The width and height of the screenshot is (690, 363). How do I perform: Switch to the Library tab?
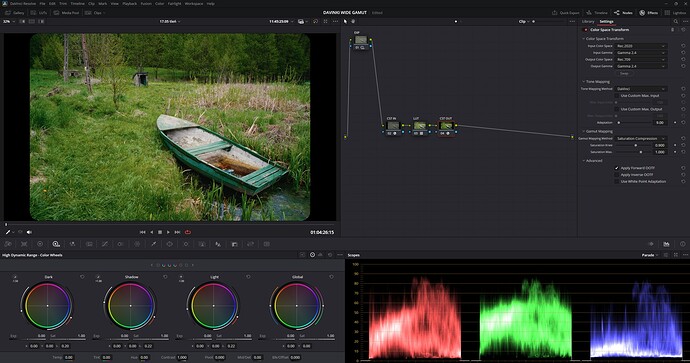point(588,21)
